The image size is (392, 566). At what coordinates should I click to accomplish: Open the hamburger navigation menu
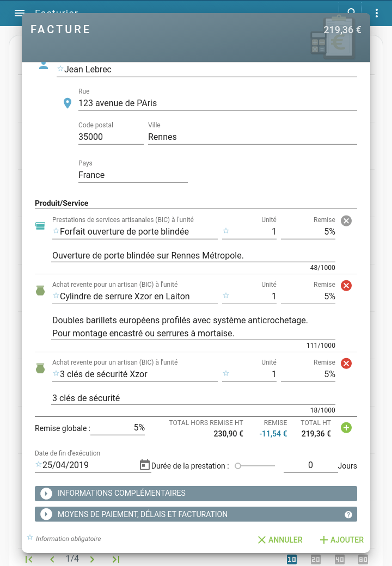click(x=20, y=13)
